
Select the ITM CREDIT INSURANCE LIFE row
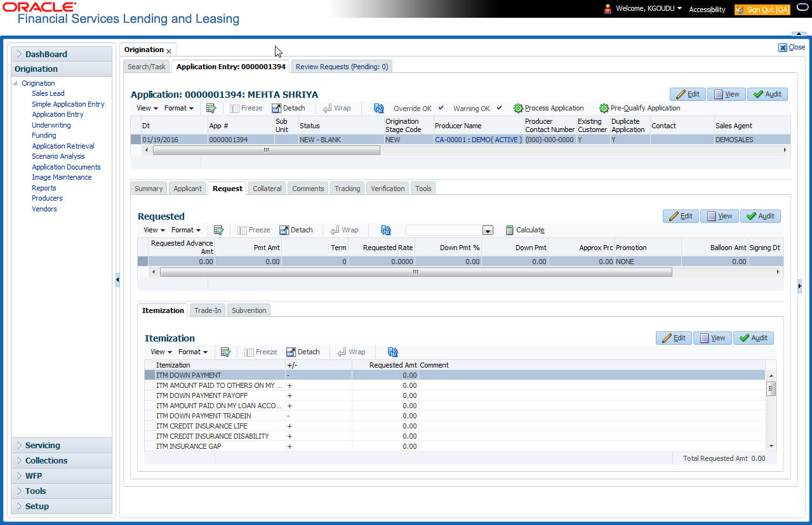tap(455, 426)
